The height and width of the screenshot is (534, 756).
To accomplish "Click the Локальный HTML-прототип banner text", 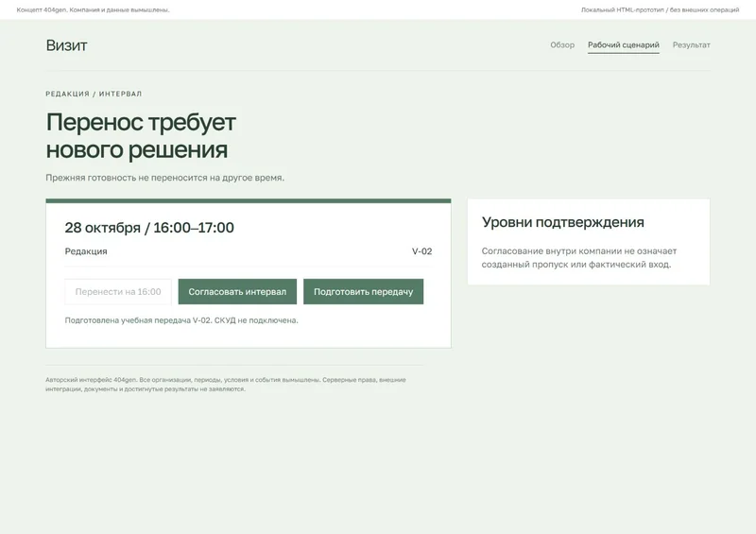I will click(660, 9).
